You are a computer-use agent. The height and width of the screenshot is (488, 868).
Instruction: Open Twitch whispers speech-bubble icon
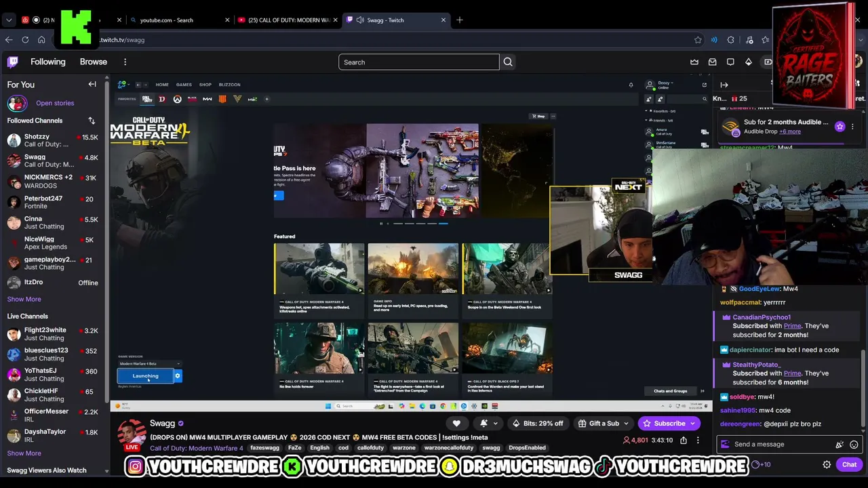(730, 62)
